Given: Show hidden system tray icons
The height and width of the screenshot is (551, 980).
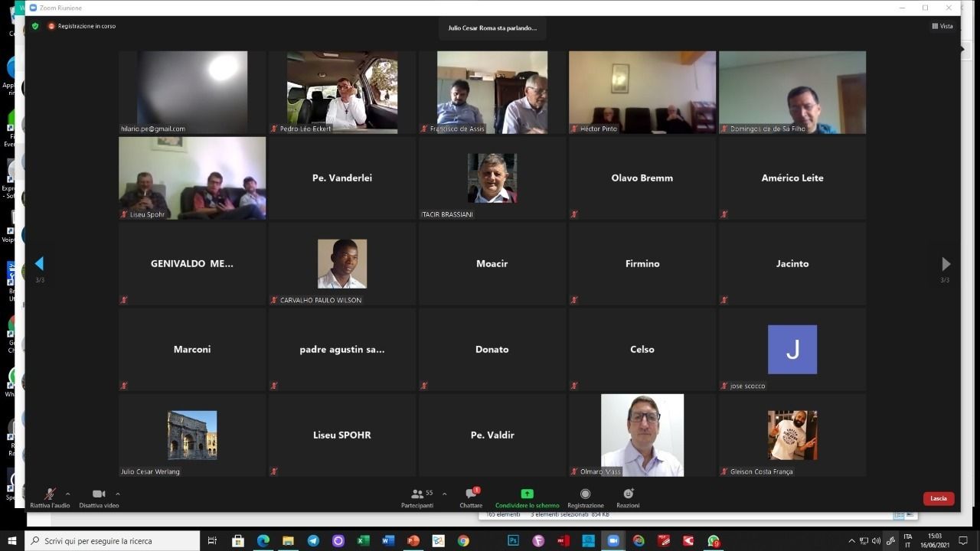Looking at the screenshot, I should click(x=851, y=541).
